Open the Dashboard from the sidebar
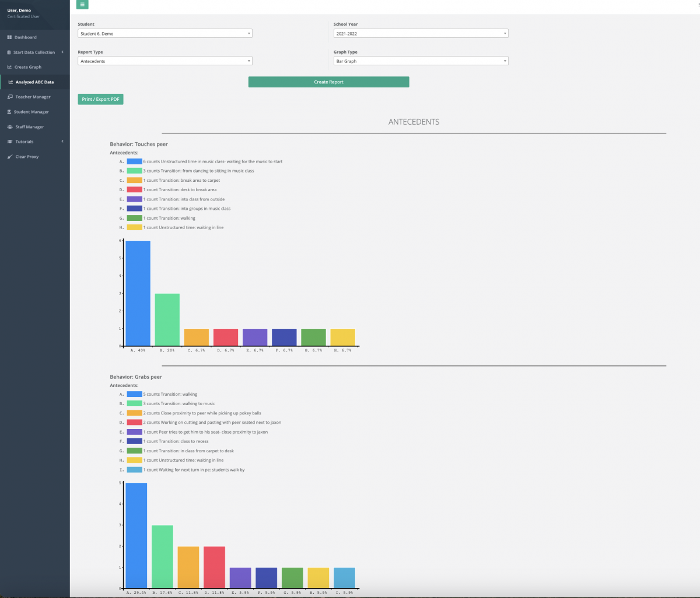This screenshot has height=598, width=700. 25,37
